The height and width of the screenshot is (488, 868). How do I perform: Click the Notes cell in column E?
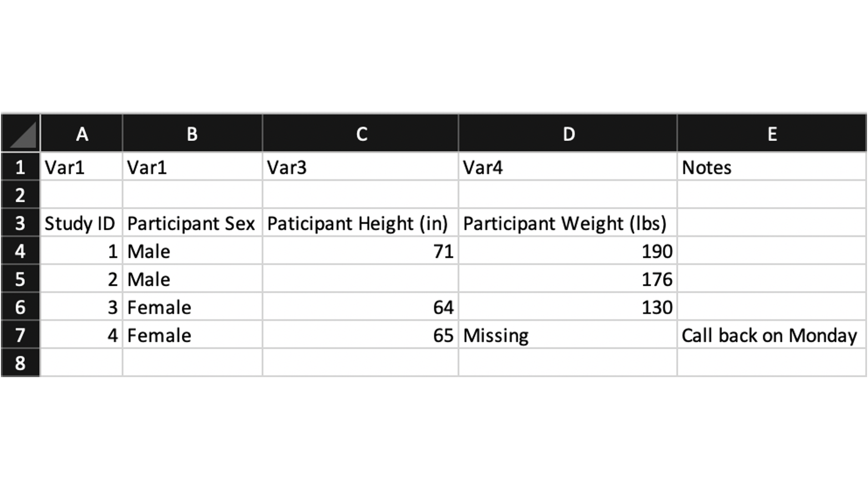point(772,167)
